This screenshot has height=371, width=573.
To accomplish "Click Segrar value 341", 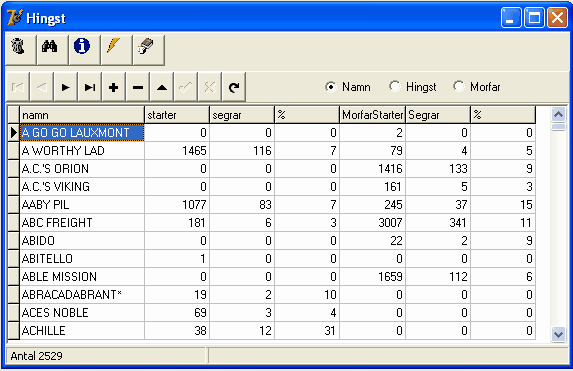I will (x=458, y=223).
